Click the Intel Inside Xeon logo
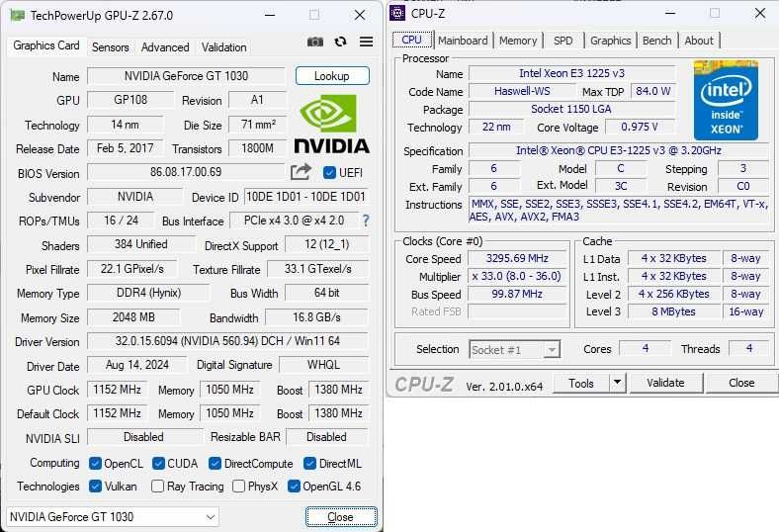779x532 pixels. coord(726,100)
